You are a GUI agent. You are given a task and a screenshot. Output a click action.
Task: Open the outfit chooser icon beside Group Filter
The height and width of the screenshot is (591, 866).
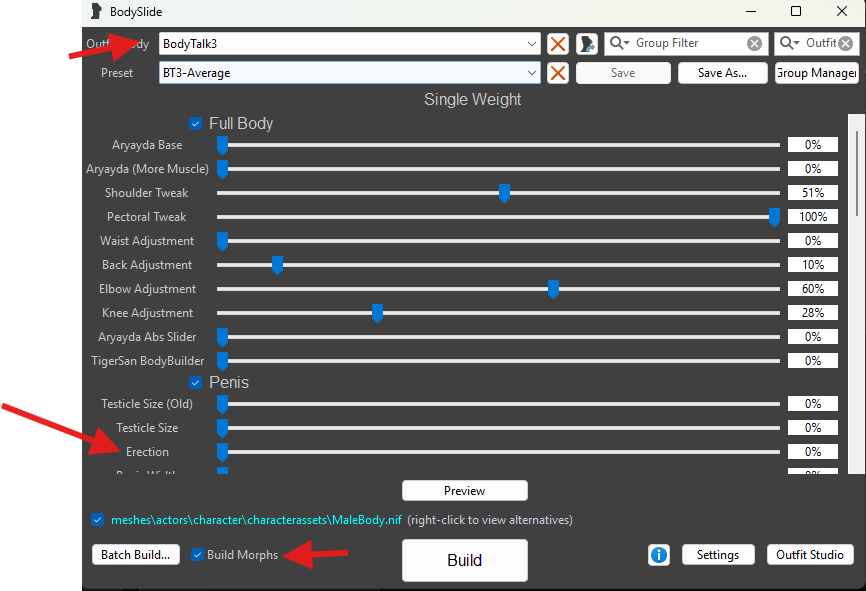pos(587,44)
